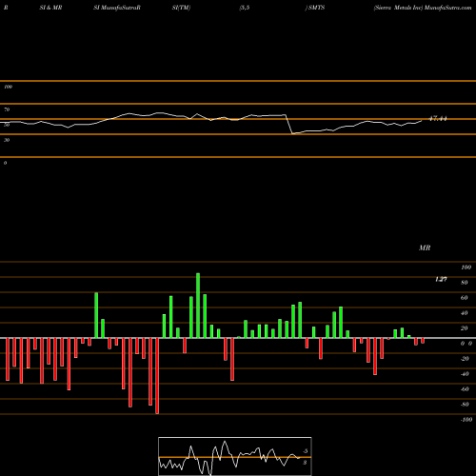Click the -100 label on the MR axis
Viewport: 476px width, 476px height.
(466, 420)
